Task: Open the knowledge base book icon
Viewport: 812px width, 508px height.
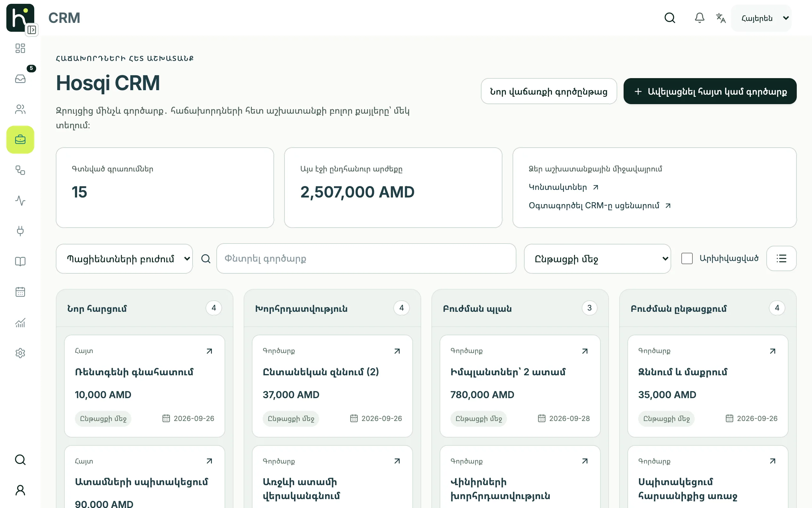Action: [20, 261]
